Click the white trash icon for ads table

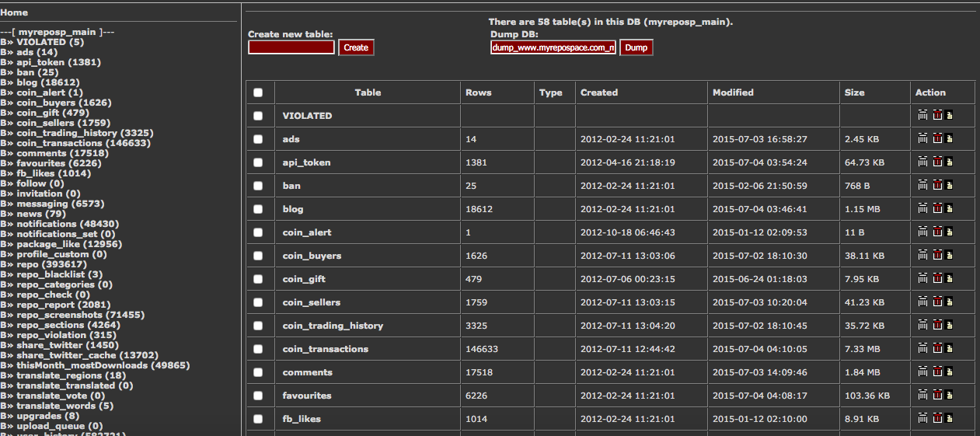coord(922,138)
